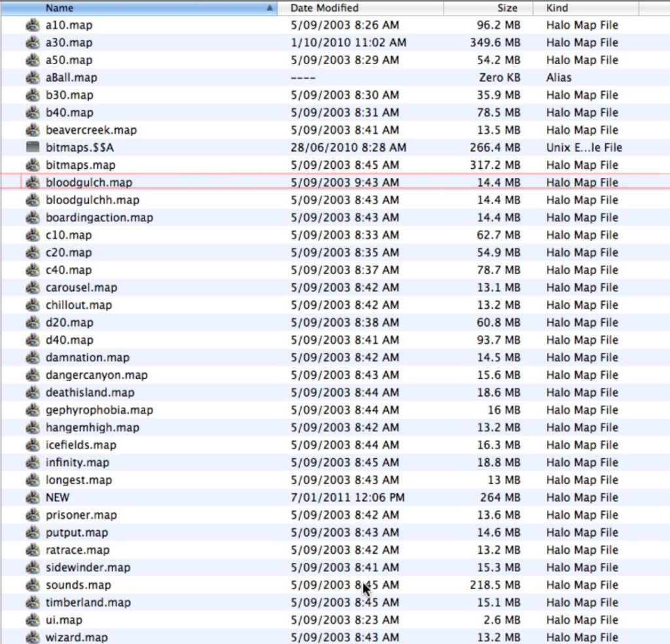Click the c10.map file icon
The image size is (670, 644).
(x=33, y=236)
